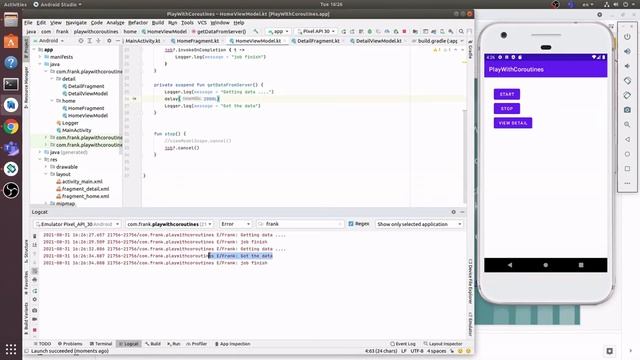Click the Logcat print icon
The height and width of the screenshot is (360, 640).
35,280
